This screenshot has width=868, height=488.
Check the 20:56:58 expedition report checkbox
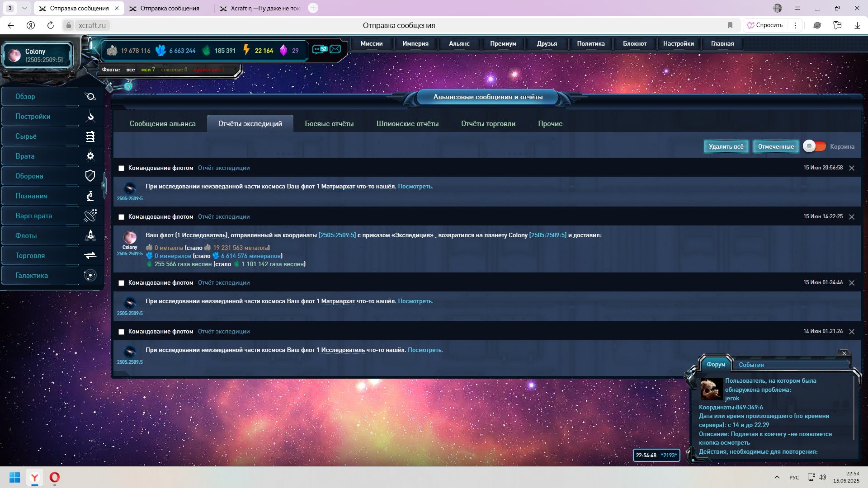coord(121,168)
